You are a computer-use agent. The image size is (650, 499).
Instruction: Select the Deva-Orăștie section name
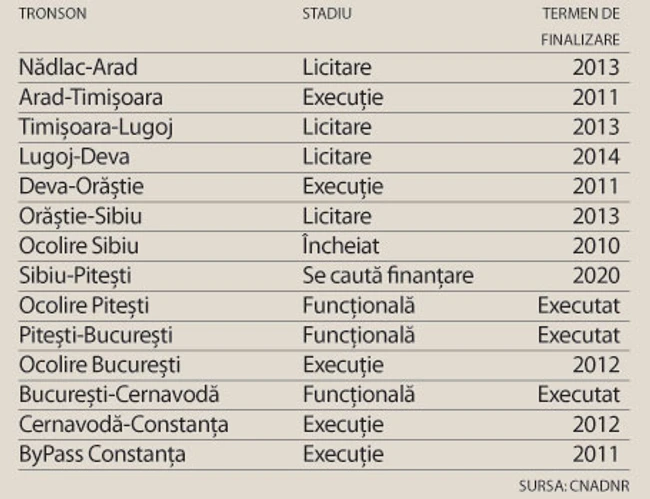pyautogui.click(x=81, y=187)
